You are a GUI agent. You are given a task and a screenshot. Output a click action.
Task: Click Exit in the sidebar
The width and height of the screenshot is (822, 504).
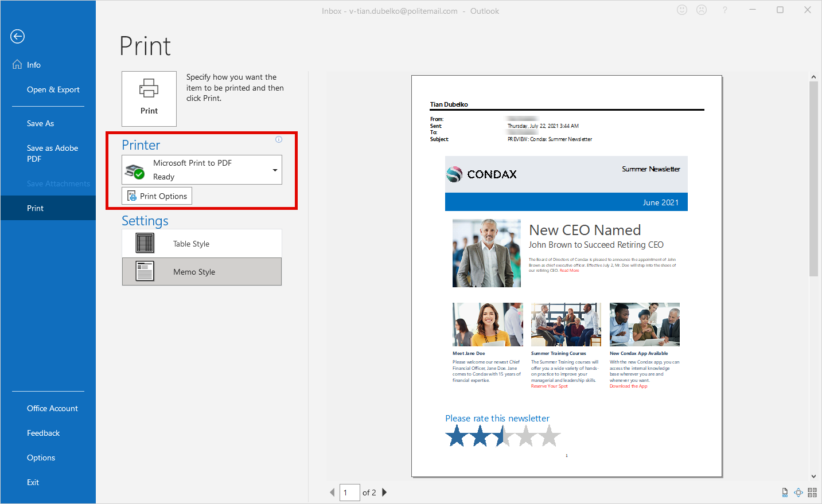tap(48, 482)
